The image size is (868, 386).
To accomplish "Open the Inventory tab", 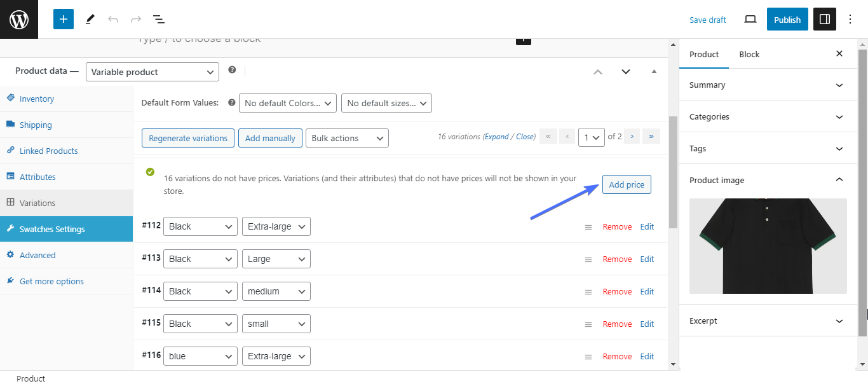I will (66, 99).
